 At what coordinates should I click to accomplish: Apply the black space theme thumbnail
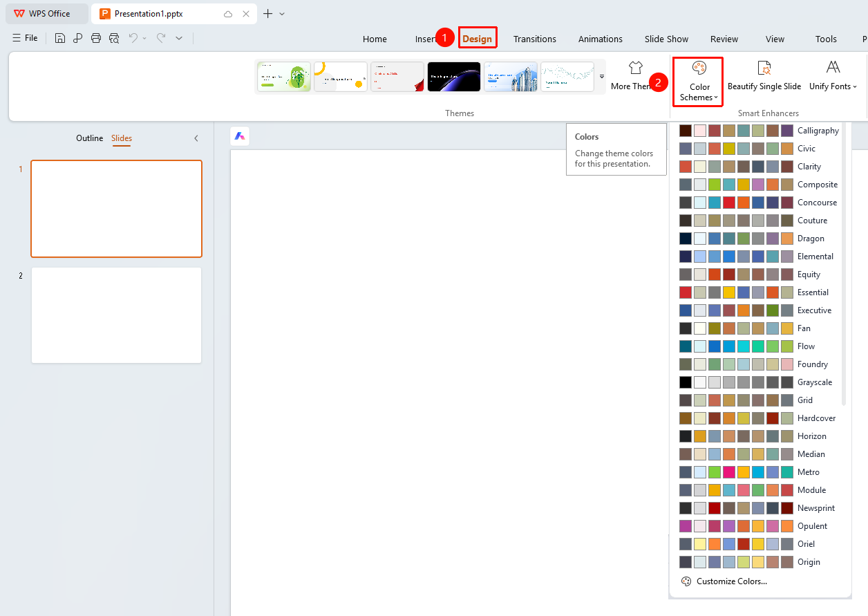point(454,77)
